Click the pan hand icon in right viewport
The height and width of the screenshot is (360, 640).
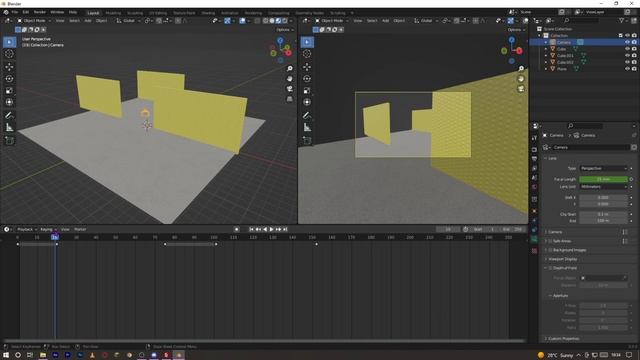click(521, 78)
